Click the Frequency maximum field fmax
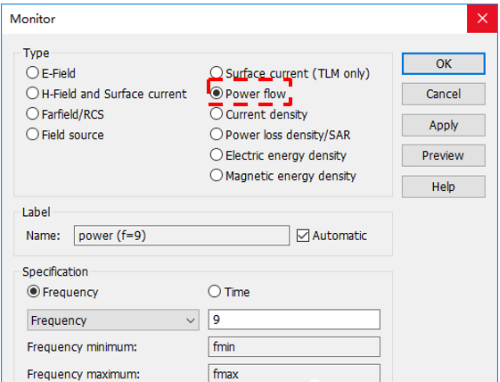The image size is (500, 382). [294, 373]
